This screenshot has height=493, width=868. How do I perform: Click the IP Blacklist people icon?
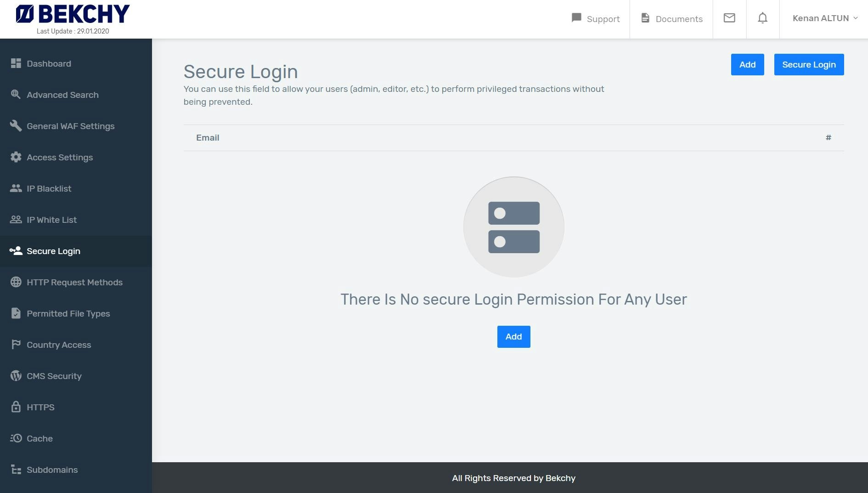coord(16,188)
